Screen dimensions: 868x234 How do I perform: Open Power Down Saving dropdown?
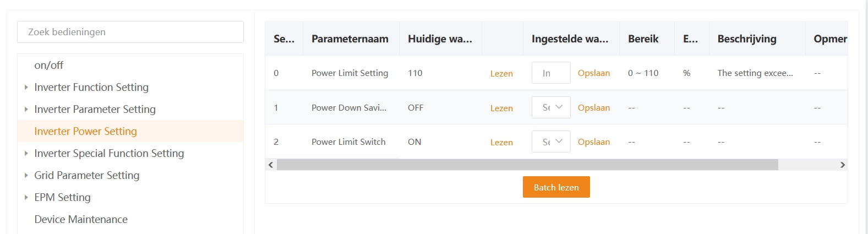pos(551,107)
